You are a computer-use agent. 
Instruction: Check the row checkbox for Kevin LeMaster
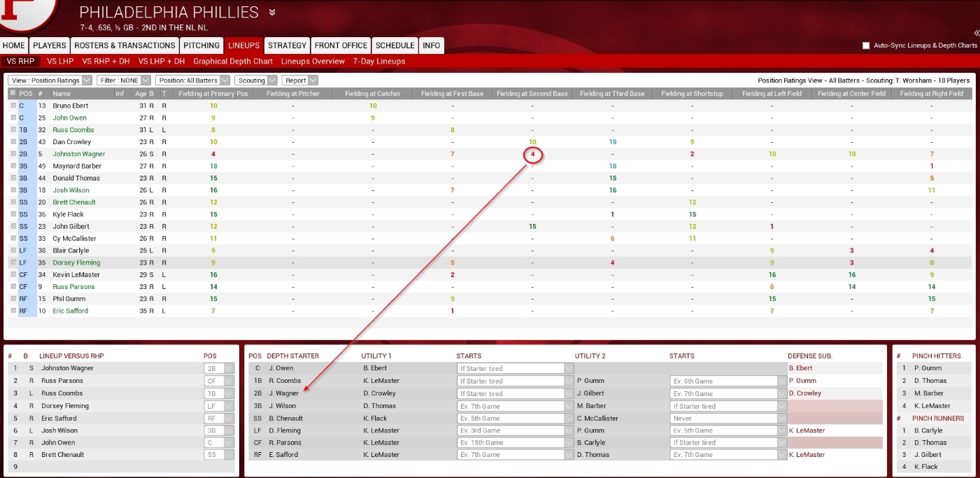point(13,275)
